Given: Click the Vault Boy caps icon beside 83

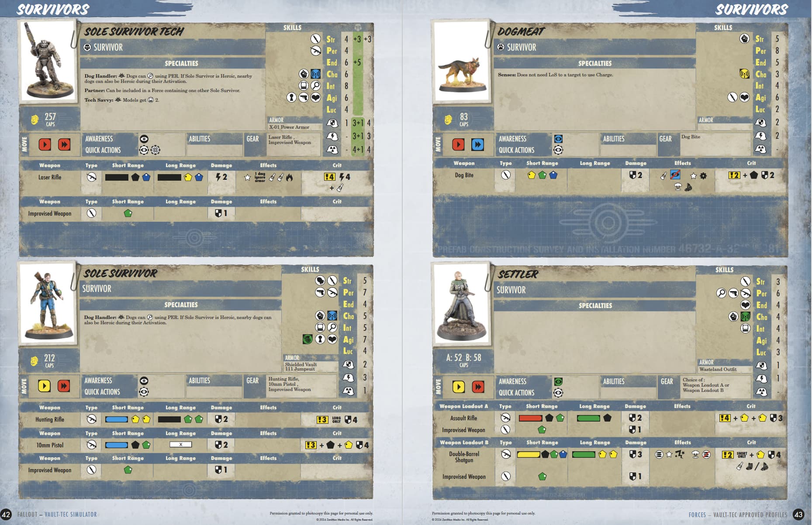Looking at the screenshot, I should tap(449, 119).
